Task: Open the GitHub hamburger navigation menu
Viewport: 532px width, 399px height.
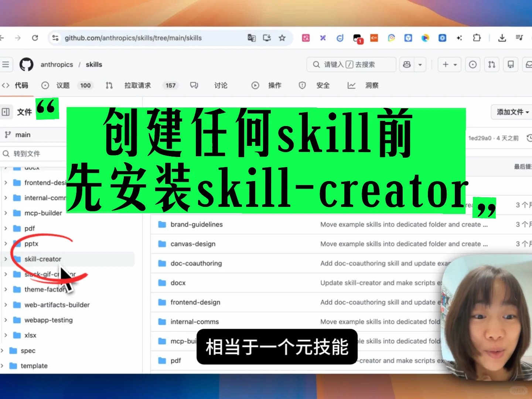Action: coord(6,64)
